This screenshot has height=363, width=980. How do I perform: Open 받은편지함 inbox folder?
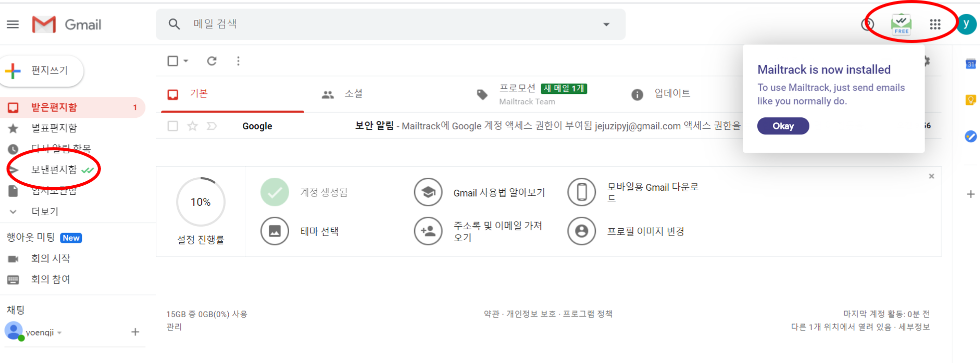tap(72, 107)
